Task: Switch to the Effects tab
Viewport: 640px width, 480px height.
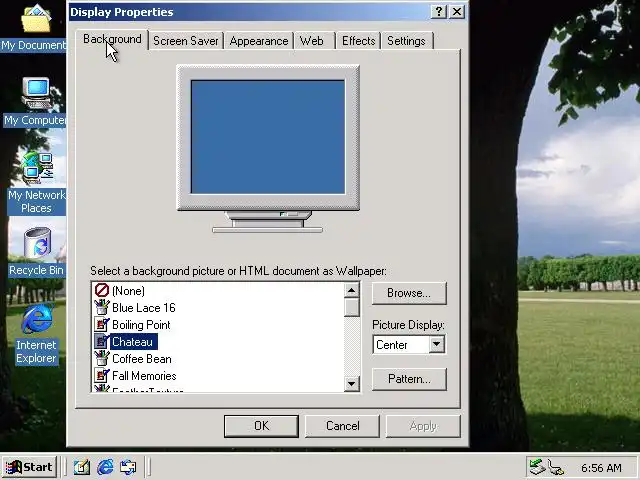Action: point(358,41)
